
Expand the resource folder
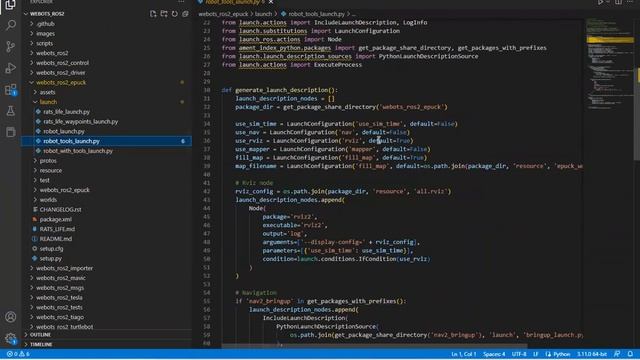tap(51, 171)
